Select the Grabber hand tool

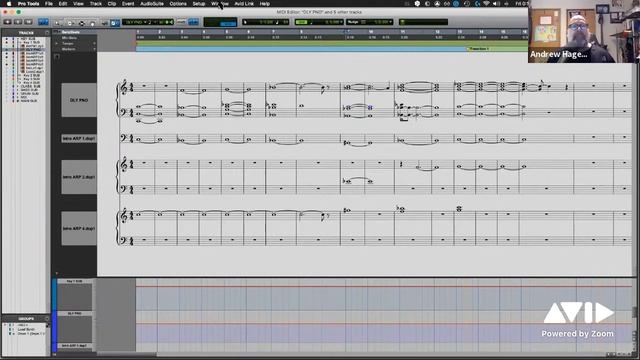93,23
